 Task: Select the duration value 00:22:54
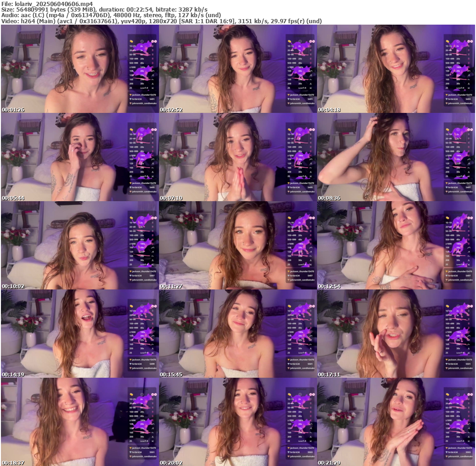tap(140, 10)
